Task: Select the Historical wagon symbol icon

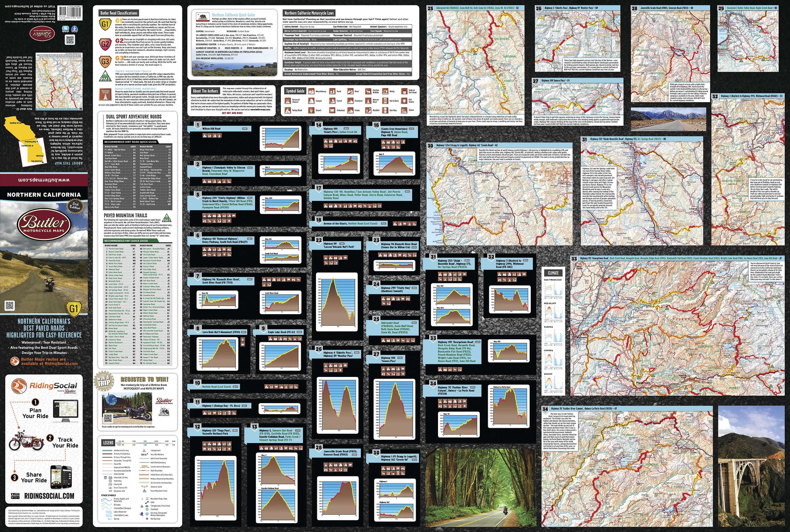Action: tap(332, 110)
